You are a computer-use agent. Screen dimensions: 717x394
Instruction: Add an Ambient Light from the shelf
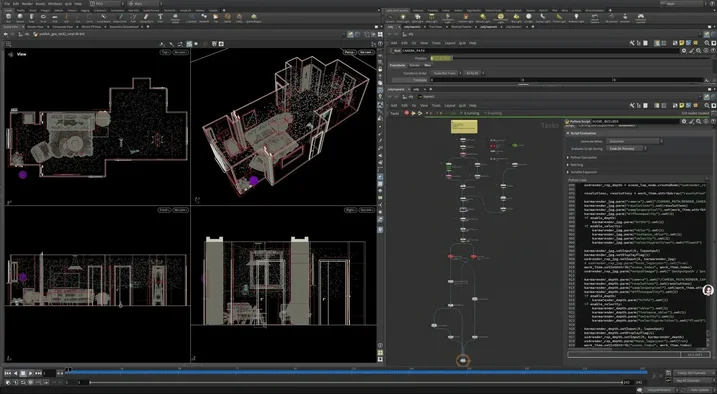(x=576, y=18)
